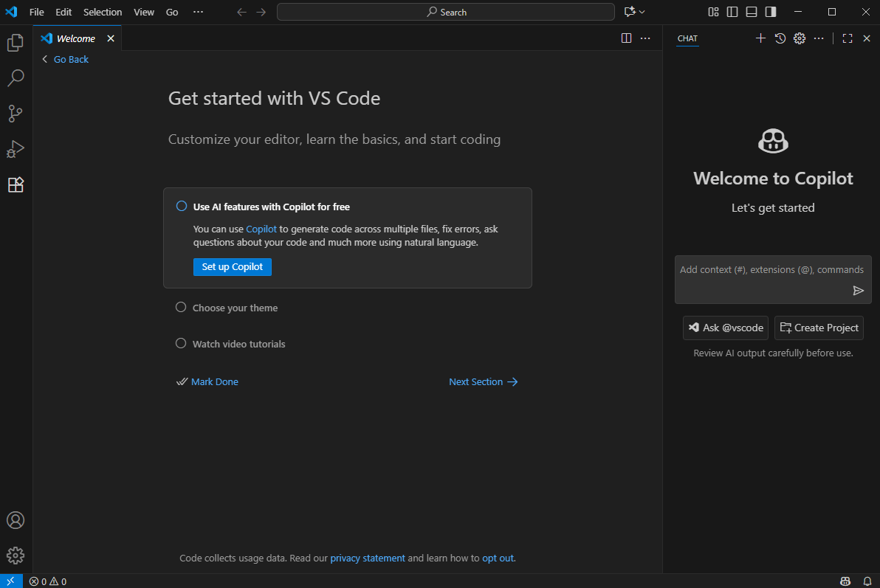The image size is (880, 588).
Task: Open the Copilot hyperlink in description
Action: tap(261, 229)
